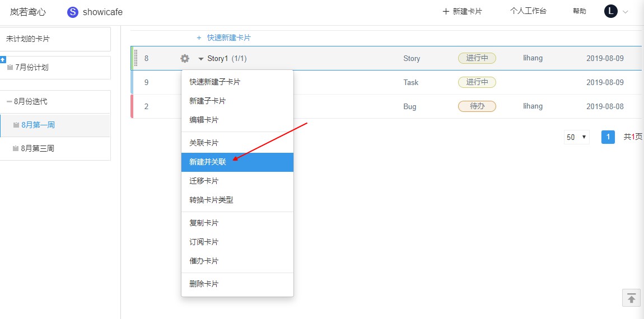Click the L user avatar
Image resolution: width=644 pixels, height=319 pixels.
coord(611,12)
